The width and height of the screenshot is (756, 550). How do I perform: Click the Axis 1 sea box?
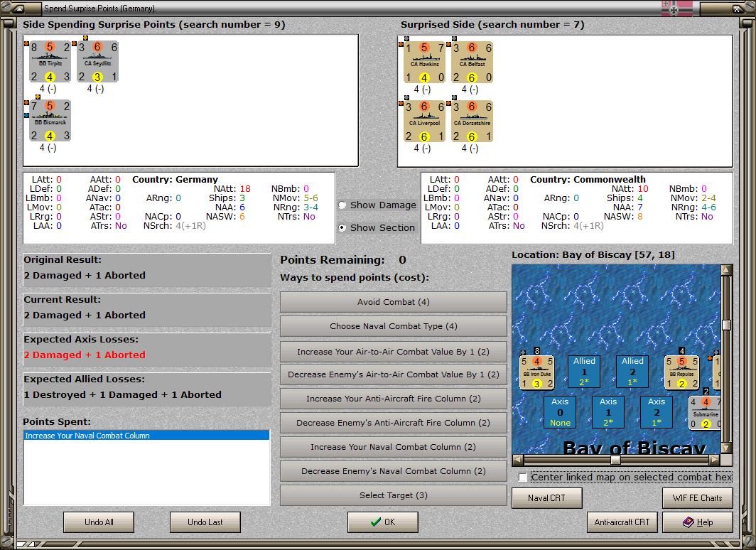click(x=608, y=412)
